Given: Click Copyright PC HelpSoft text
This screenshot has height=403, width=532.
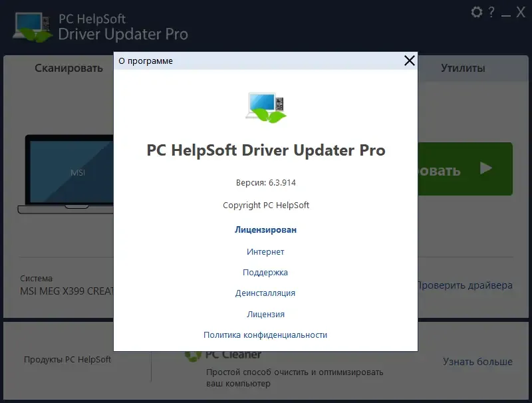Looking at the screenshot, I should click(266, 205).
